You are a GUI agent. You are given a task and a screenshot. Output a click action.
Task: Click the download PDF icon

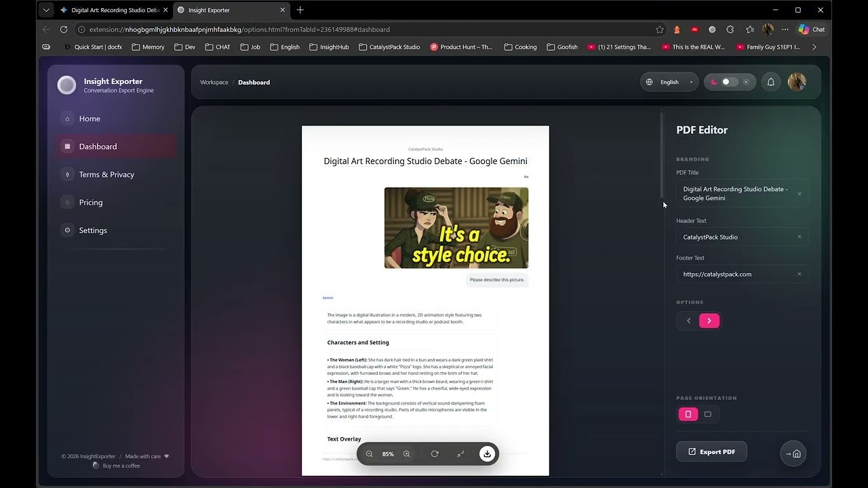(x=487, y=454)
